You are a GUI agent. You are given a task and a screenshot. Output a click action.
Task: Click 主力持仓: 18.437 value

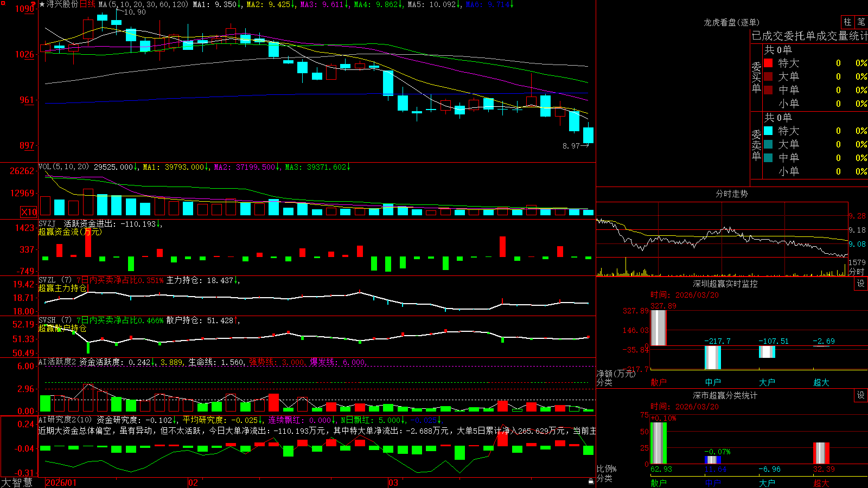[x=202, y=280]
